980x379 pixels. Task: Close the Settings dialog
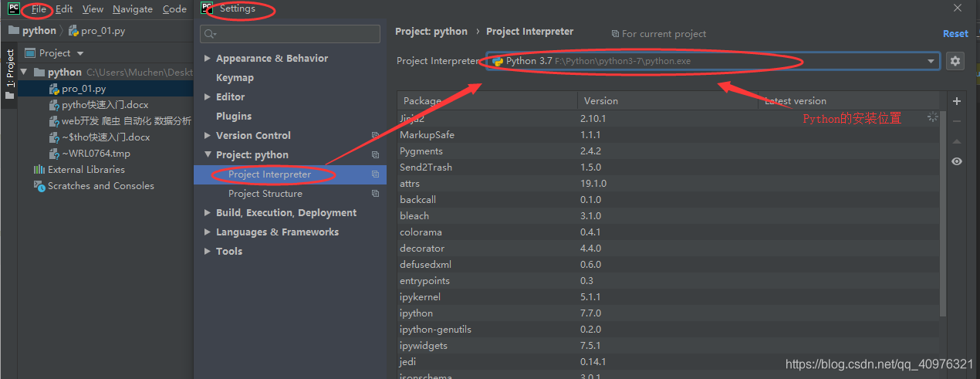(x=958, y=8)
